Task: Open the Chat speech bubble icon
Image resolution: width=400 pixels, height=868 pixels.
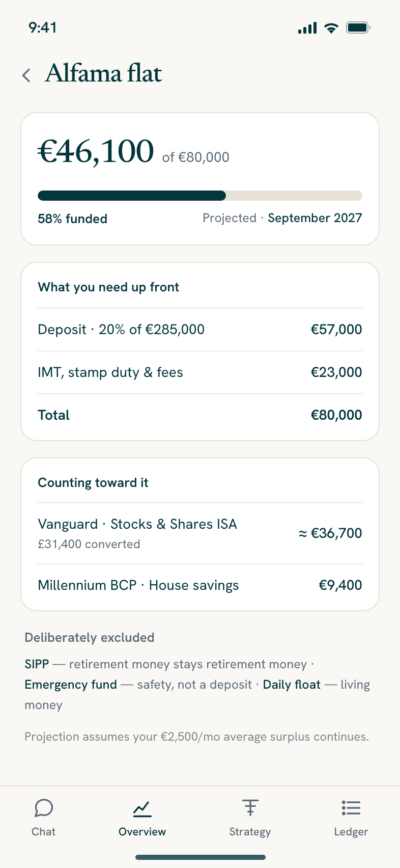Action: (x=44, y=808)
